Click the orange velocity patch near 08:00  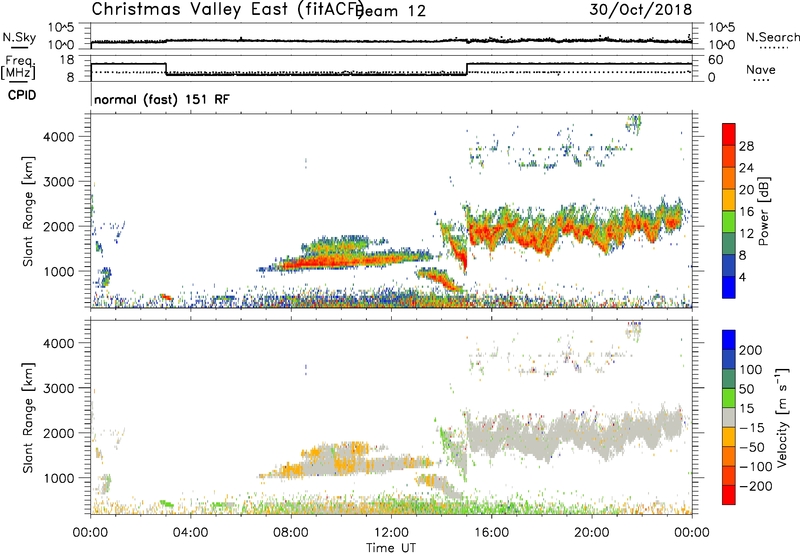292,470
